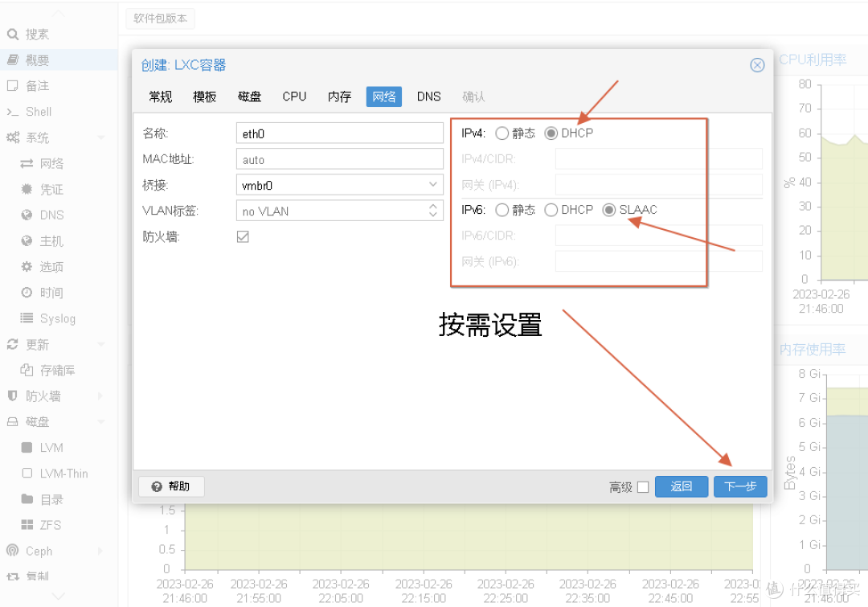Uncheck the 防火墙 firewall checkbox
Screen dimensions: 868x607
point(243,236)
